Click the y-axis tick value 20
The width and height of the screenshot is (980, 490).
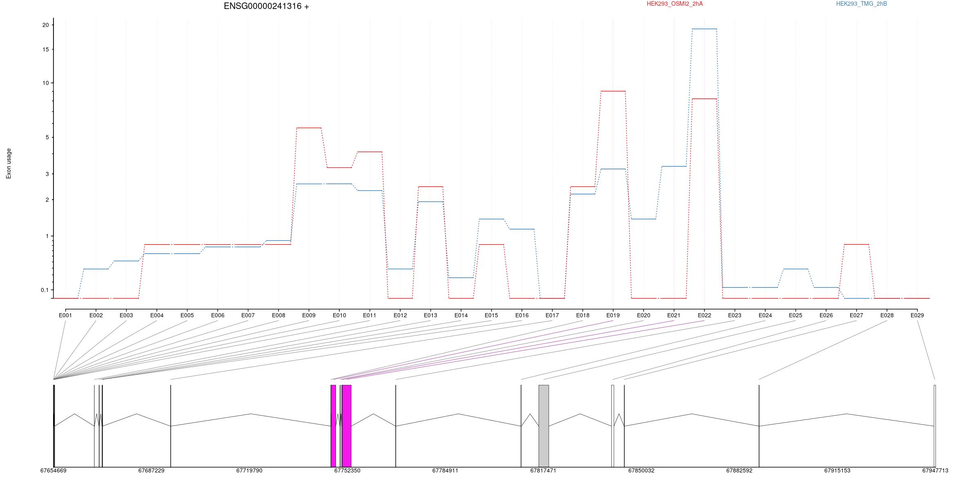45,25
